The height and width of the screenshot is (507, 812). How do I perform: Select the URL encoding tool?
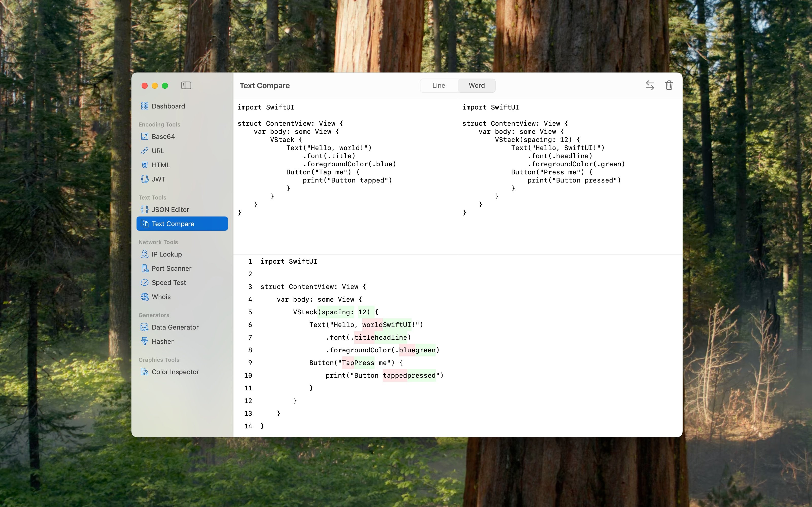pyautogui.click(x=158, y=151)
